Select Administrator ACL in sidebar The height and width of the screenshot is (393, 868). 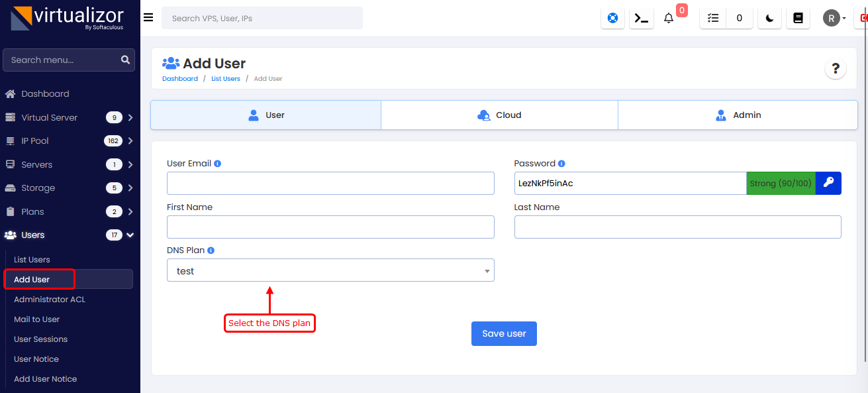[50, 300]
